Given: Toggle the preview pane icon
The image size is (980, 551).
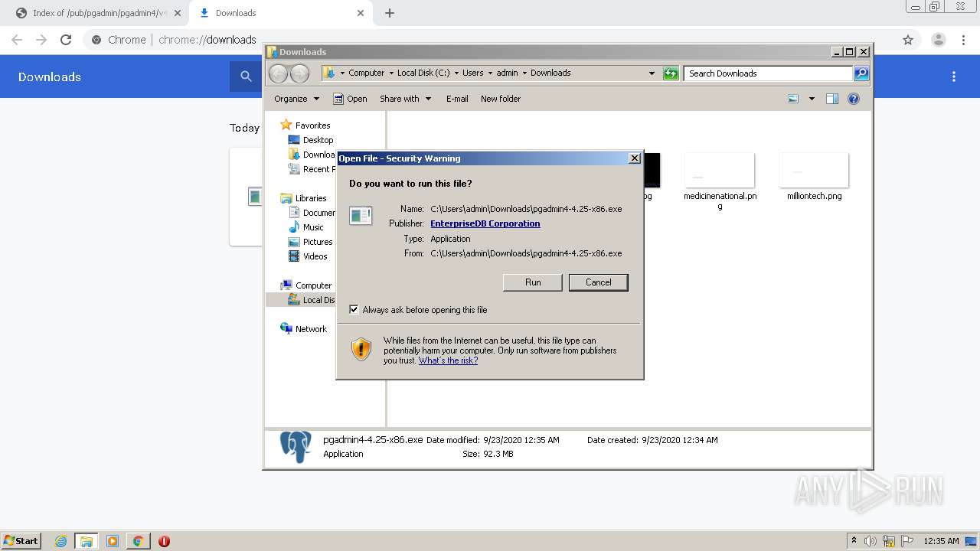Looking at the screenshot, I should point(832,99).
